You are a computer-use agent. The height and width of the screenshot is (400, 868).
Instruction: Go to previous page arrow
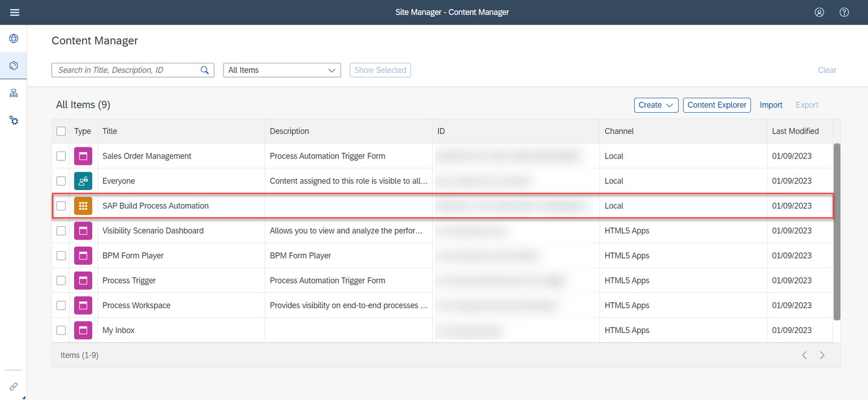point(804,355)
